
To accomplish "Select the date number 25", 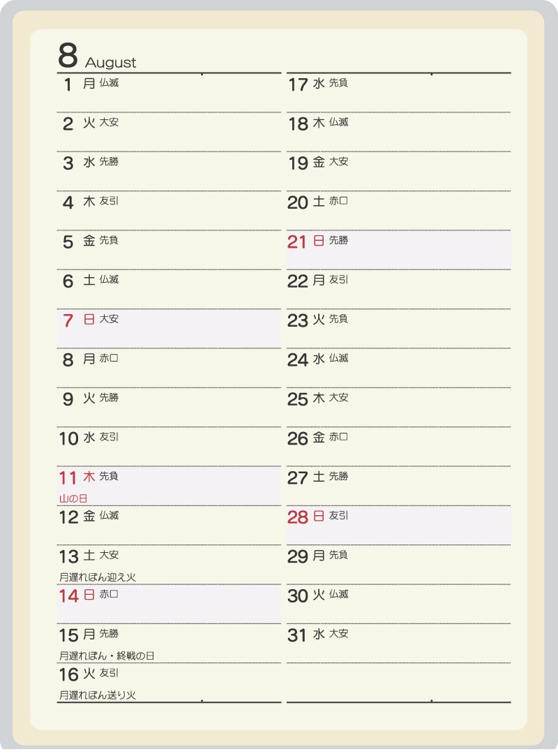I will tap(298, 400).
